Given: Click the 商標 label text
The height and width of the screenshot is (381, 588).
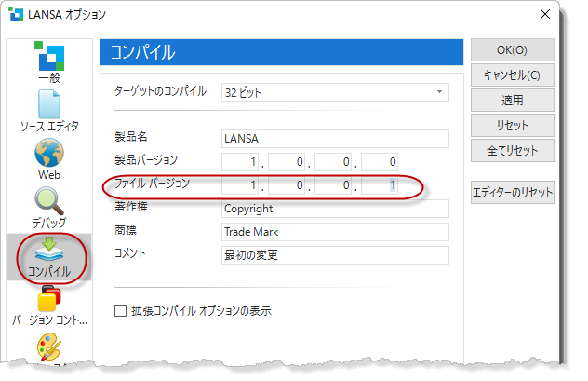Looking at the screenshot, I should [126, 230].
